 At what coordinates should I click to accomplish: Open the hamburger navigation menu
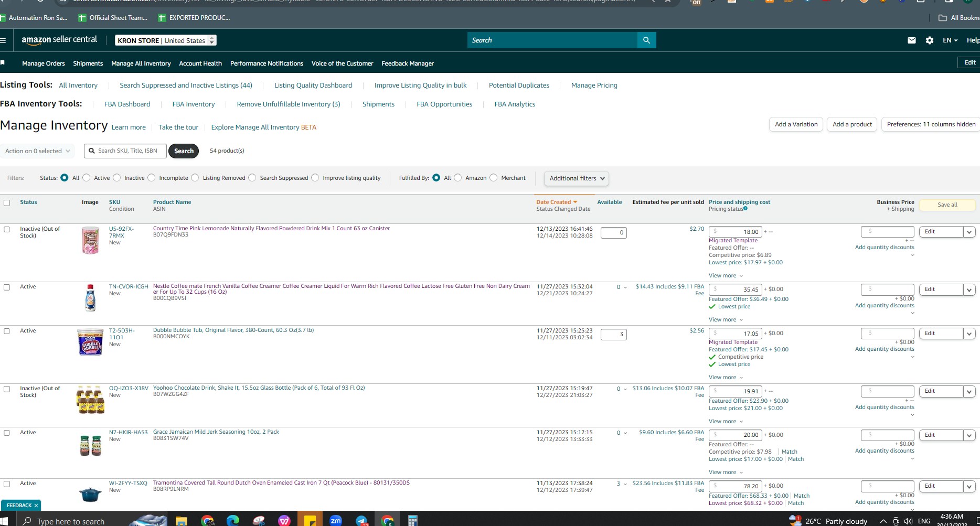pos(3,40)
